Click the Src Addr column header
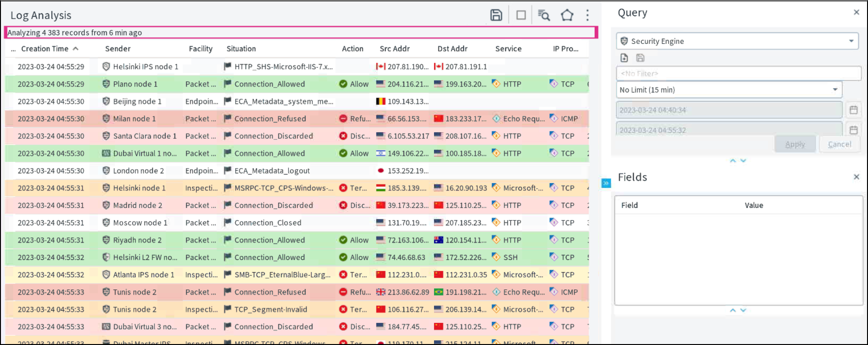This screenshot has width=868, height=345. pyautogui.click(x=394, y=48)
